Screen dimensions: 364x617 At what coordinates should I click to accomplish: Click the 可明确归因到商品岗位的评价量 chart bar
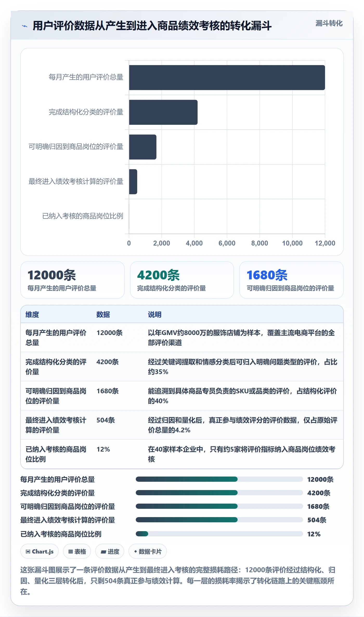click(143, 147)
